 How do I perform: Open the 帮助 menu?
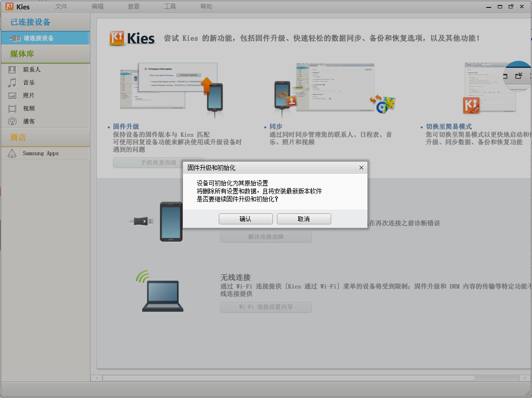(206, 6)
